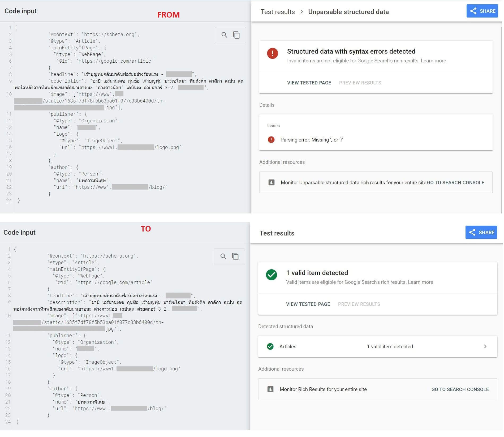This screenshot has width=504, height=437.
Task: Open Learn more link under syntax errors
Action: coord(433,61)
